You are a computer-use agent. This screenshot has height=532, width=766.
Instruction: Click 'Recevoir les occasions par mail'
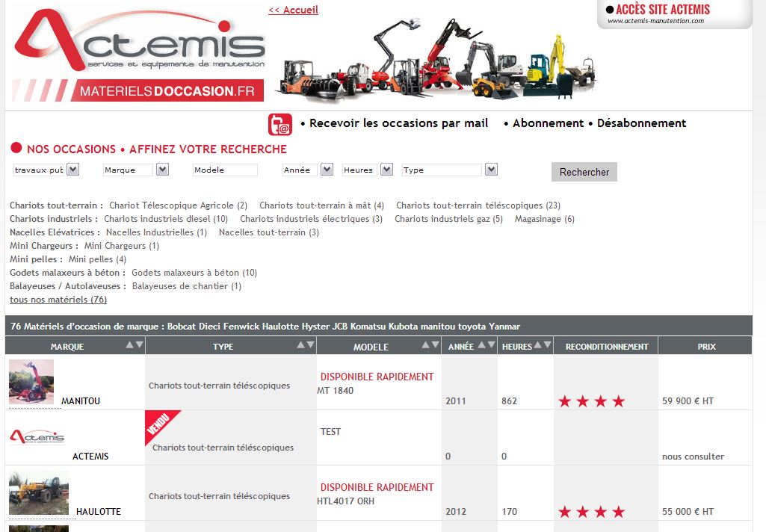(398, 123)
